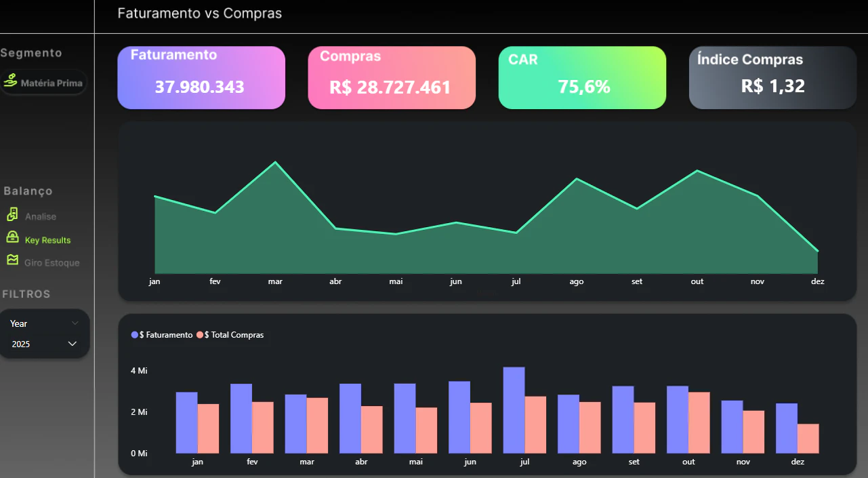Open the Analise page
Screen dimensions: 868x478
click(41, 217)
